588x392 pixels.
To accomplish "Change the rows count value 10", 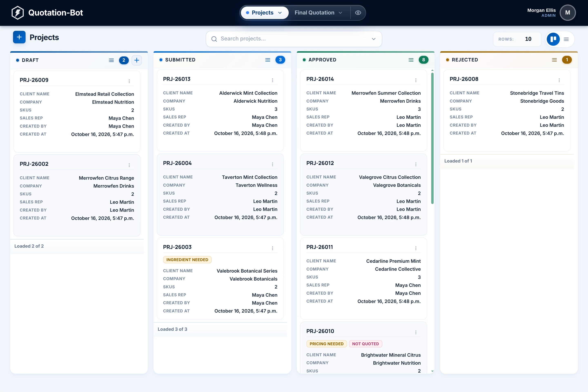I will pos(528,39).
